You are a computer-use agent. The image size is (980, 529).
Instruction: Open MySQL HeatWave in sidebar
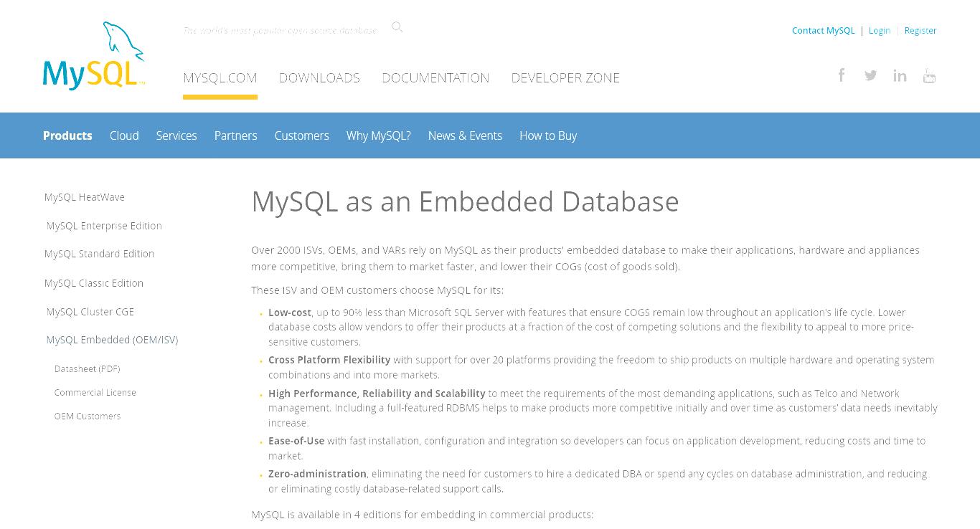(x=85, y=197)
